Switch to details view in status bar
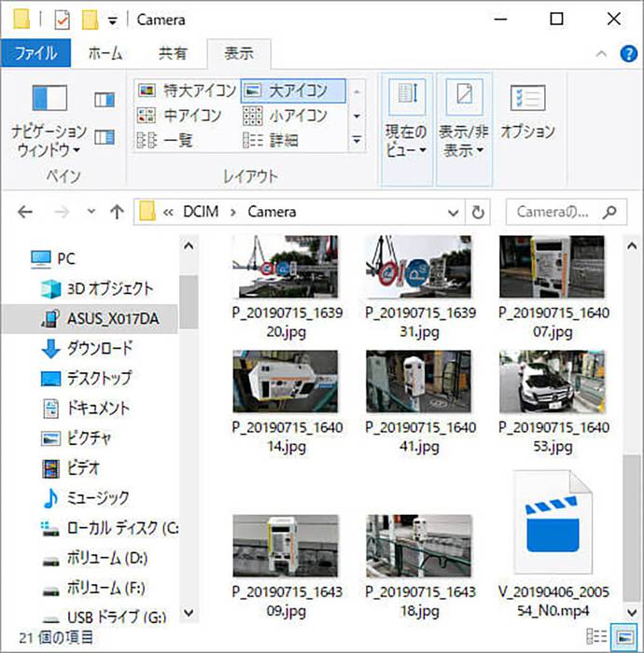 click(596, 636)
